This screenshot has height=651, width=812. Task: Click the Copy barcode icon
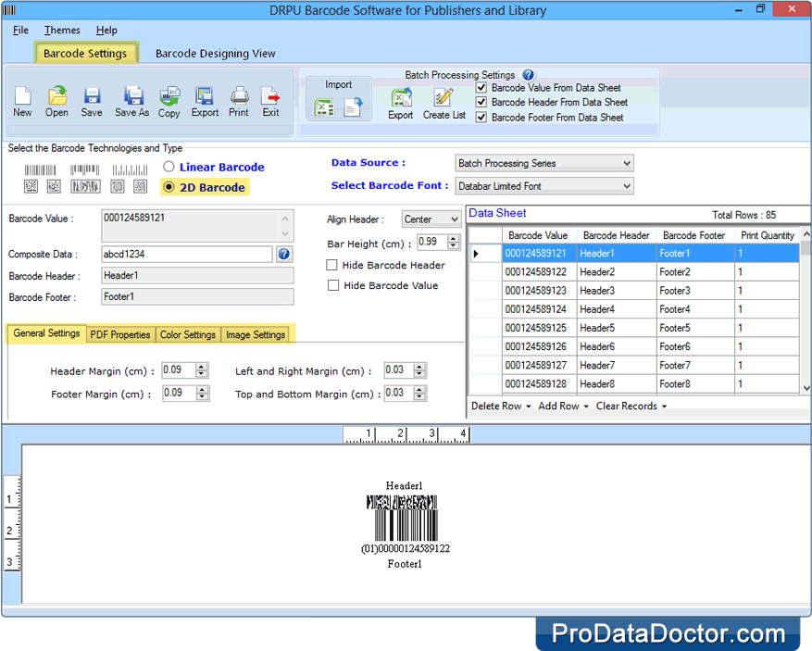tap(169, 95)
